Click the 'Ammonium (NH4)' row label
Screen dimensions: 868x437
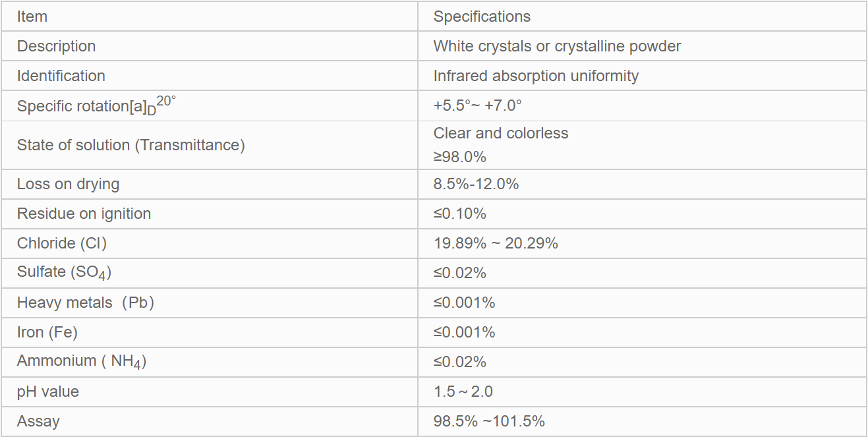pos(81,361)
